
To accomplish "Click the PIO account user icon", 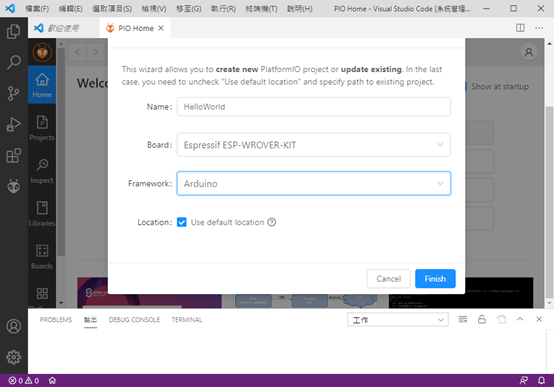I will coord(529,52).
